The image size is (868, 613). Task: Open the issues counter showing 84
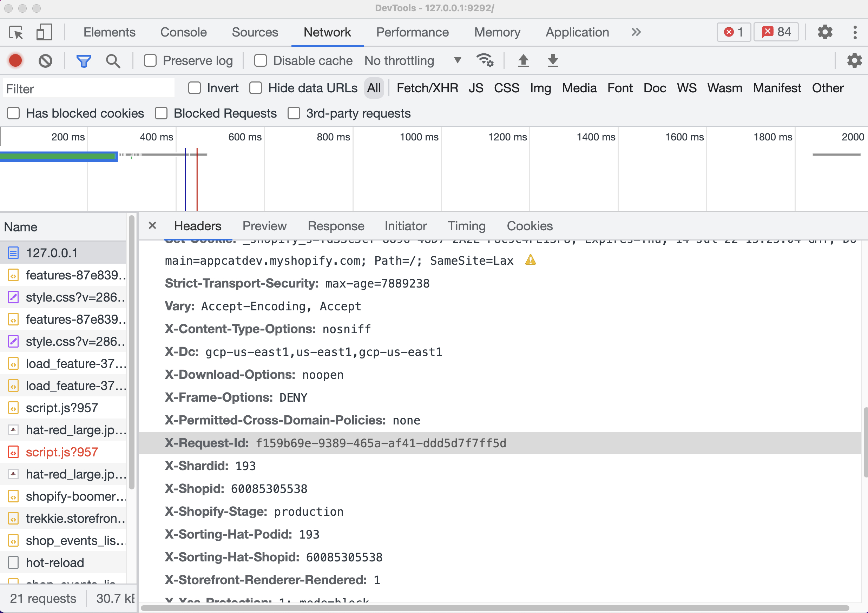tap(776, 32)
